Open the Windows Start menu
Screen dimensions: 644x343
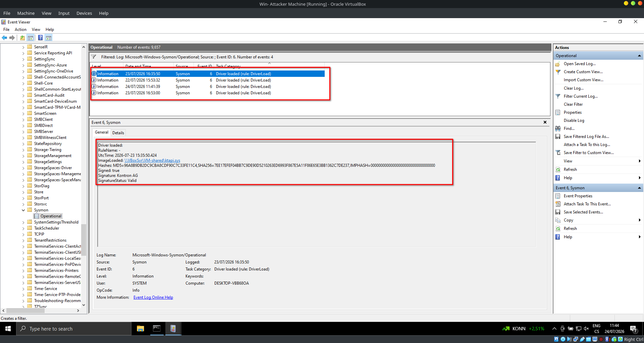tap(8, 329)
